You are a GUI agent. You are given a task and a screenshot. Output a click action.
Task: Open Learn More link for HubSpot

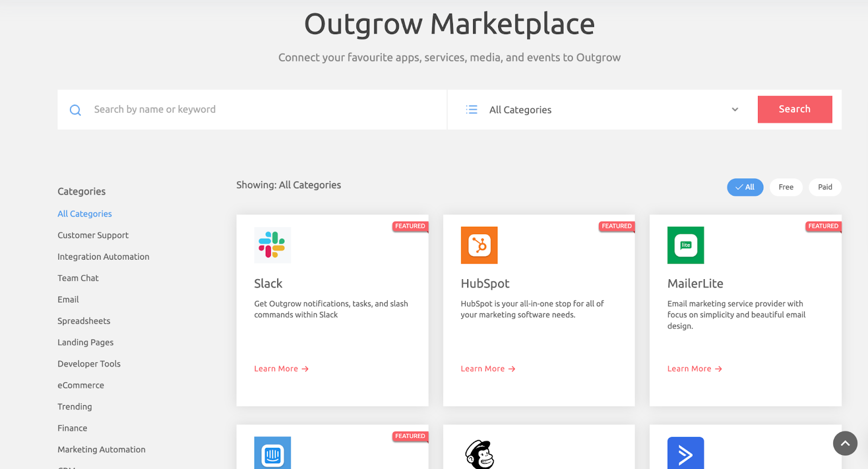point(488,369)
